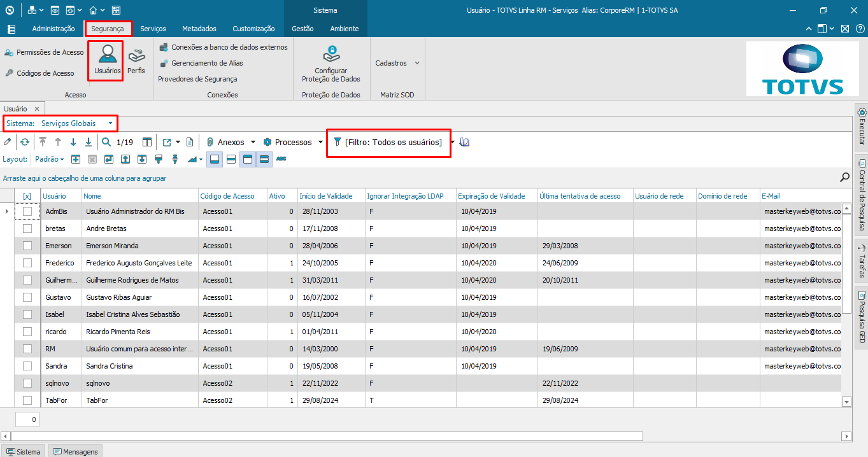Open the Customização ribbon tab

point(253,29)
